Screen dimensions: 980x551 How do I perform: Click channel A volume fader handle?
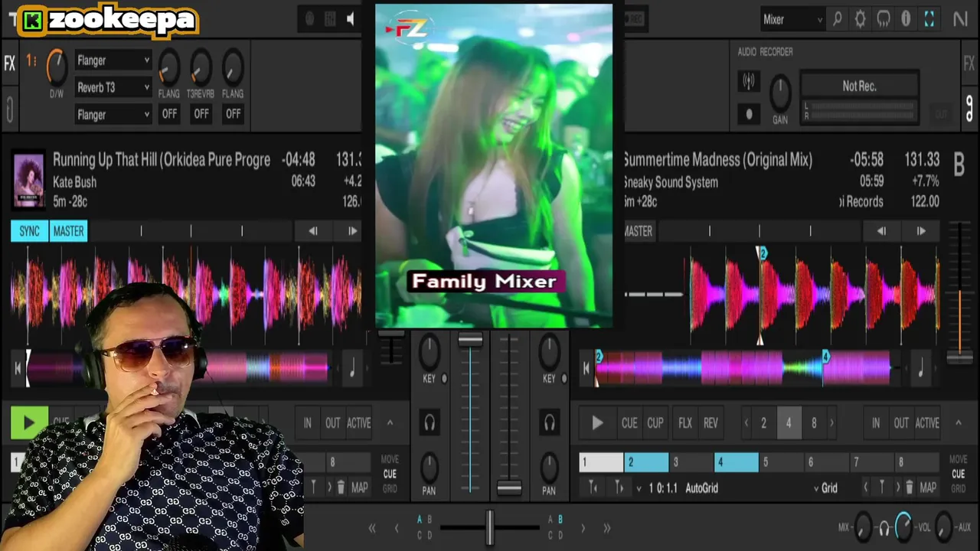[x=470, y=340]
